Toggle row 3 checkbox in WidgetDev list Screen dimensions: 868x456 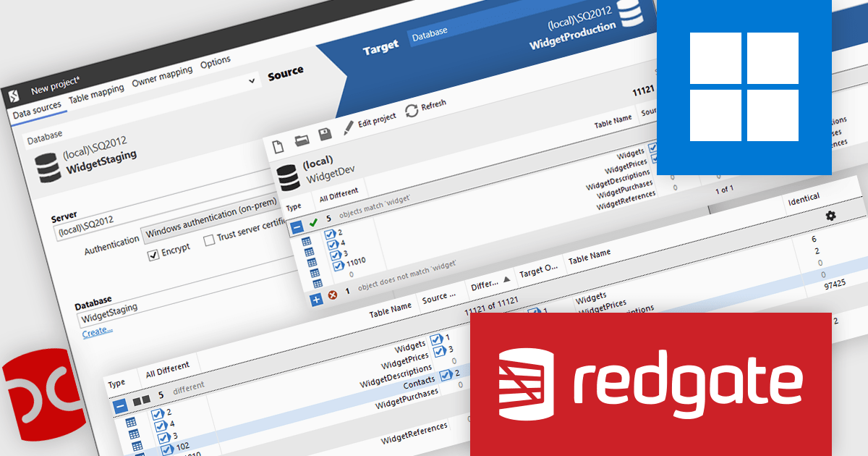pos(335,255)
